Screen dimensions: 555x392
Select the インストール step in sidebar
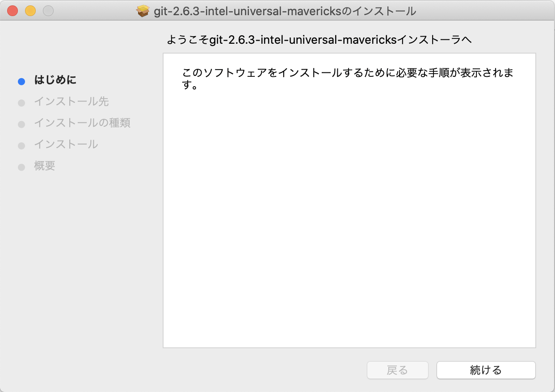pos(66,144)
